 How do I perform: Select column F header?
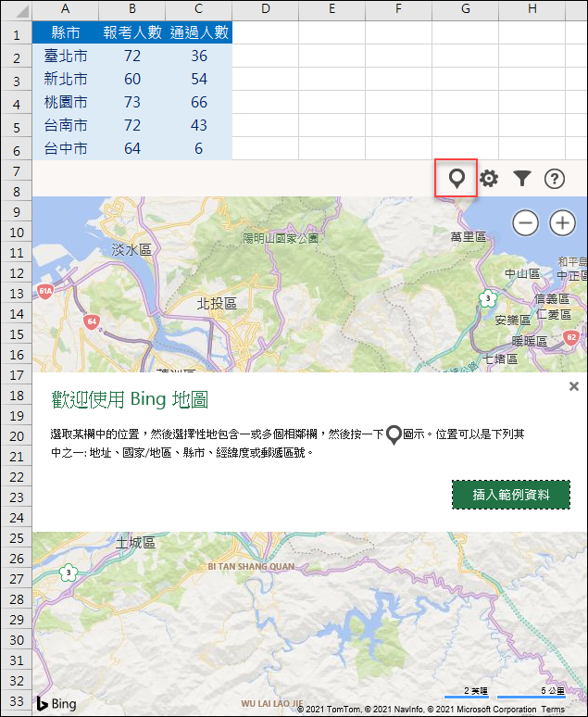[x=398, y=9]
